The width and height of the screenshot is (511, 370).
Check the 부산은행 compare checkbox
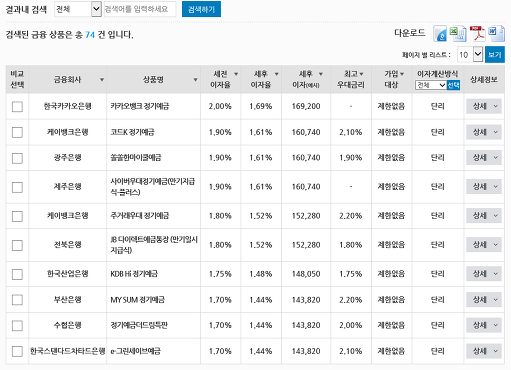click(x=17, y=300)
